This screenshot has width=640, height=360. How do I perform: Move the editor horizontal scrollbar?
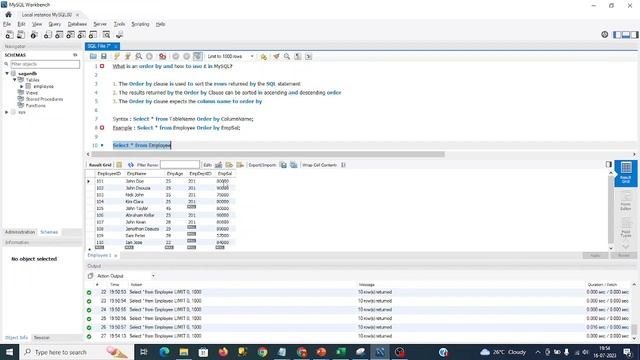coord(268,154)
